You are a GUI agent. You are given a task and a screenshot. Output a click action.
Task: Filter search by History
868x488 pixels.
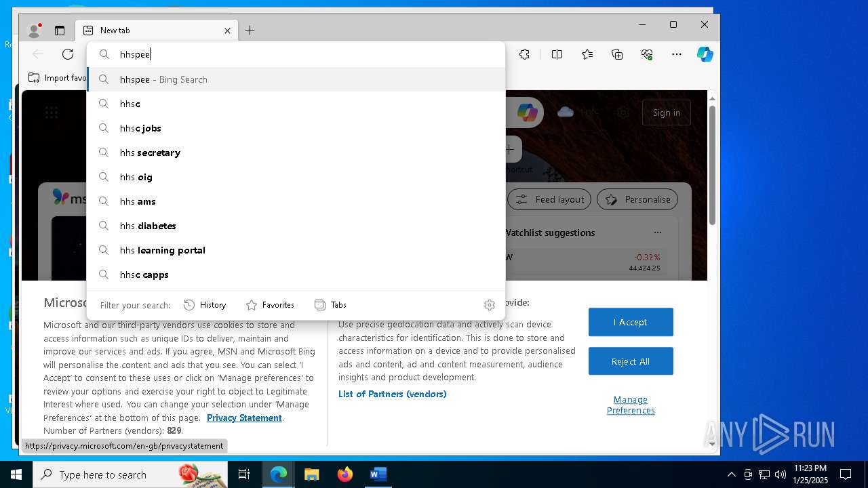click(x=205, y=305)
